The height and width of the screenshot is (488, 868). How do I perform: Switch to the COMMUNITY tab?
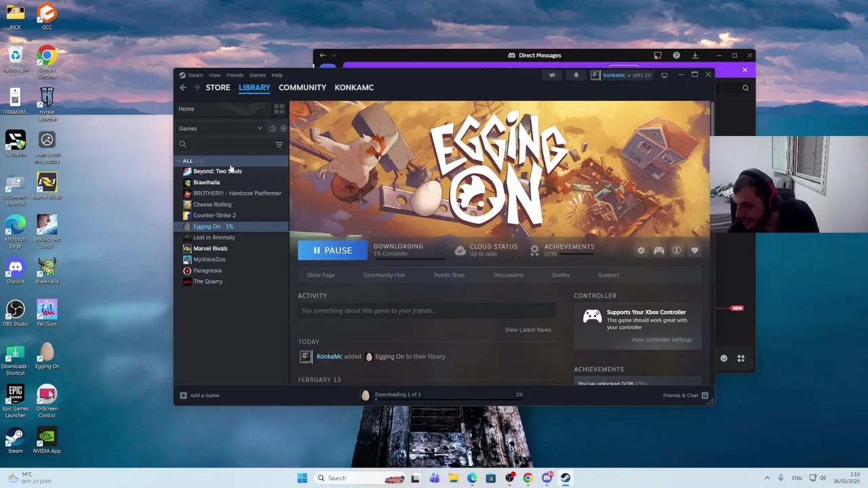coord(302,87)
